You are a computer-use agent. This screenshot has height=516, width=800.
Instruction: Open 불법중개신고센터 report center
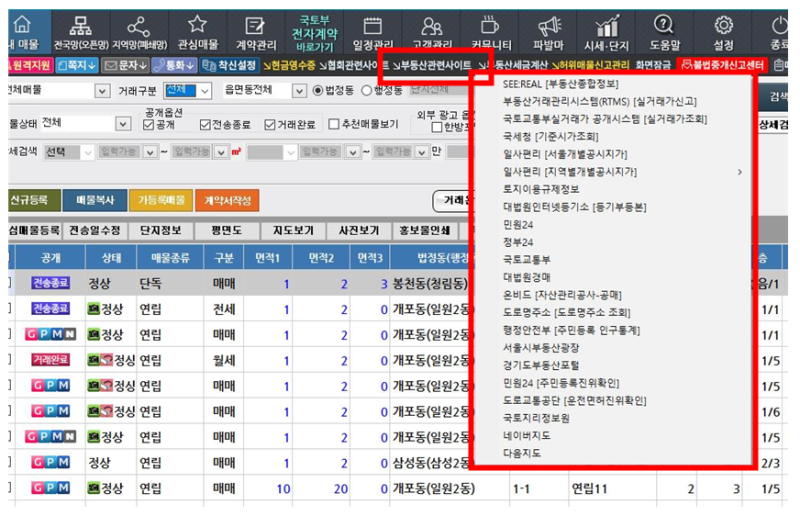(x=722, y=65)
